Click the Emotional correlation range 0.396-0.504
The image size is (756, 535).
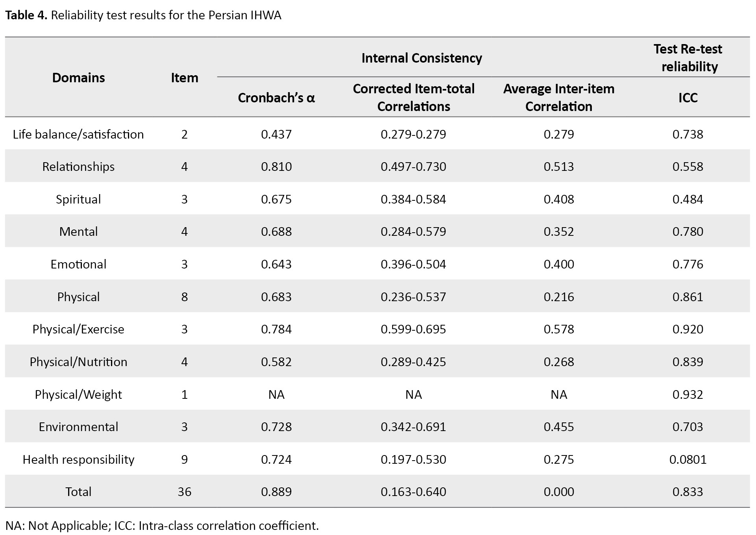pos(413,264)
